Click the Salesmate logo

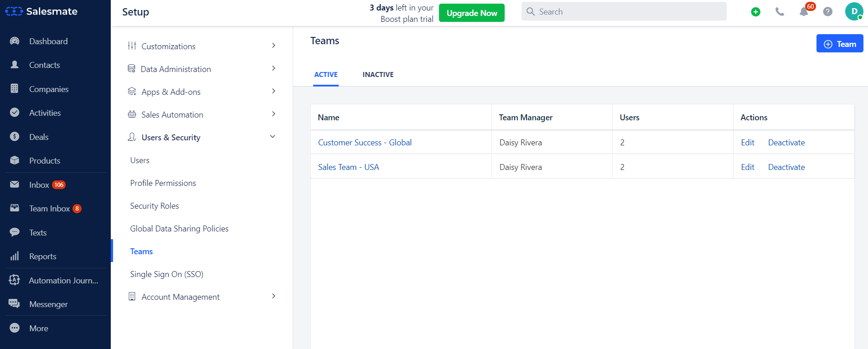[41, 11]
